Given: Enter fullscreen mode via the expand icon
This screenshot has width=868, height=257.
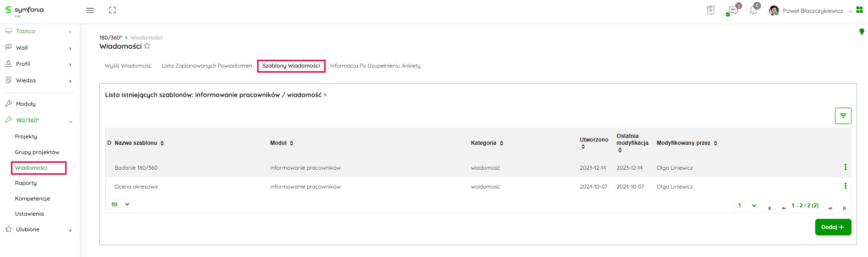Looking at the screenshot, I should [113, 10].
